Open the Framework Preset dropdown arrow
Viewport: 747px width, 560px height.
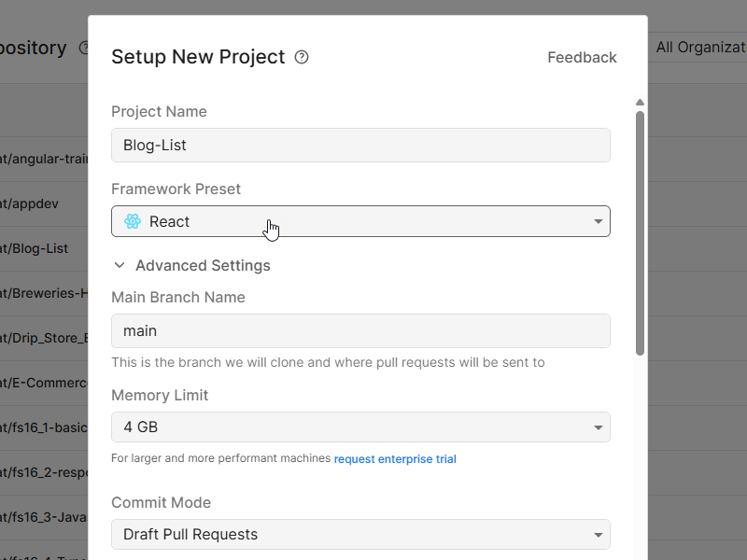point(598,221)
